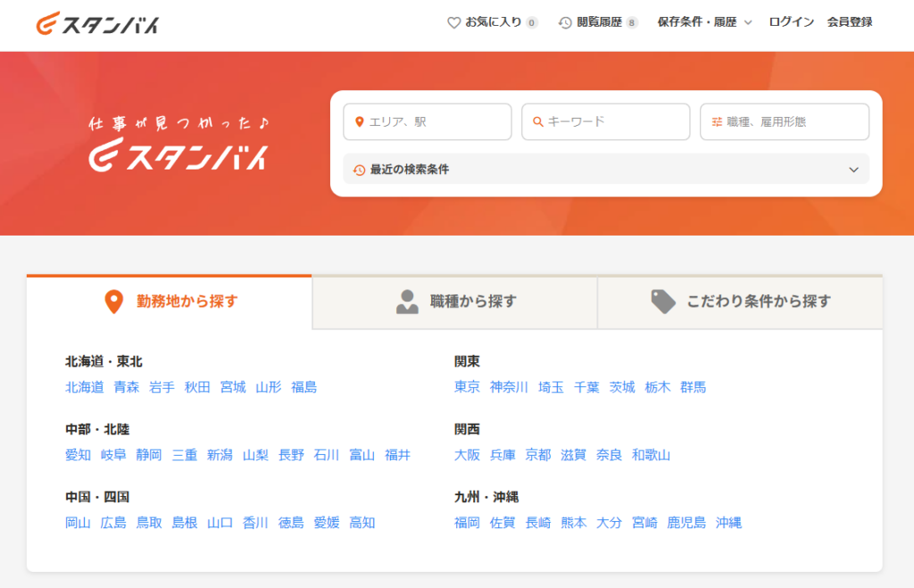Click the magnifier icon in keyword field
914x588 pixels.
pyautogui.click(x=537, y=122)
